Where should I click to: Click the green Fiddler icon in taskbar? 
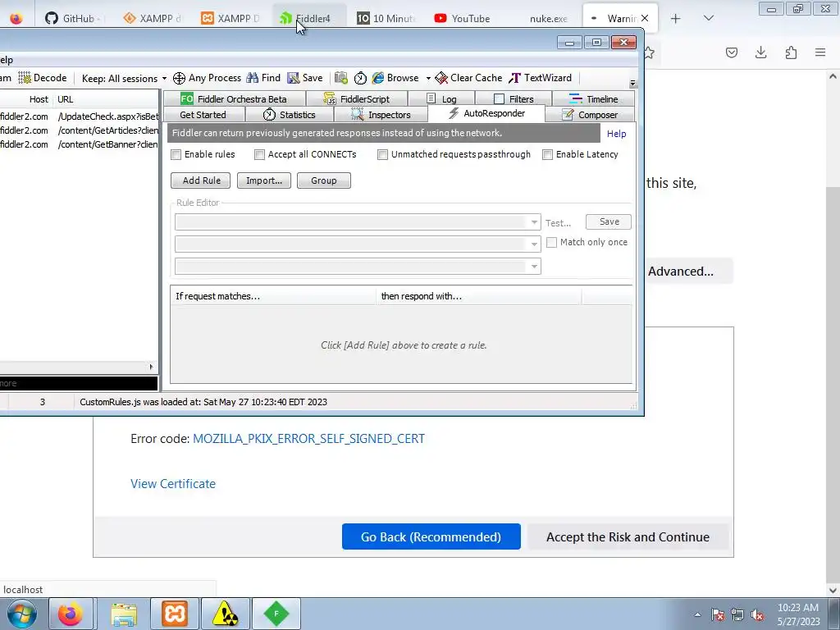click(276, 614)
